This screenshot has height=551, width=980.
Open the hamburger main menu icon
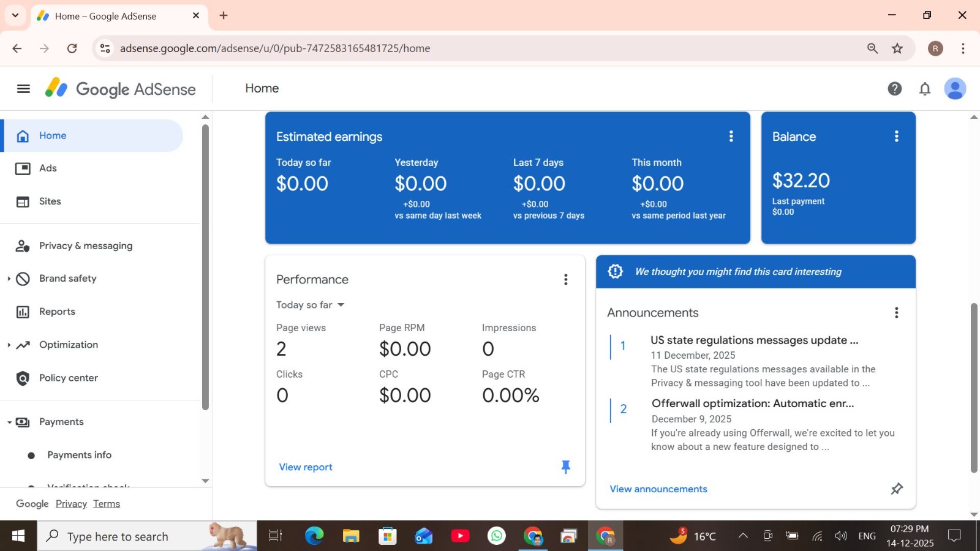pyautogui.click(x=23, y=89)
